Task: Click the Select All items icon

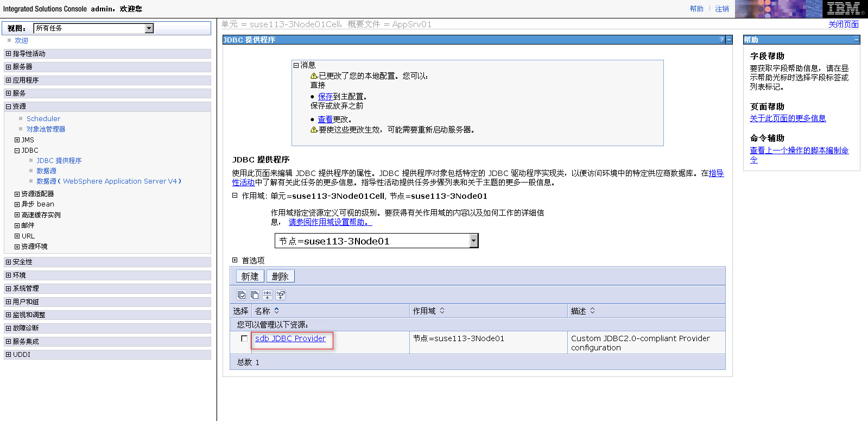Action: (242, 295)
